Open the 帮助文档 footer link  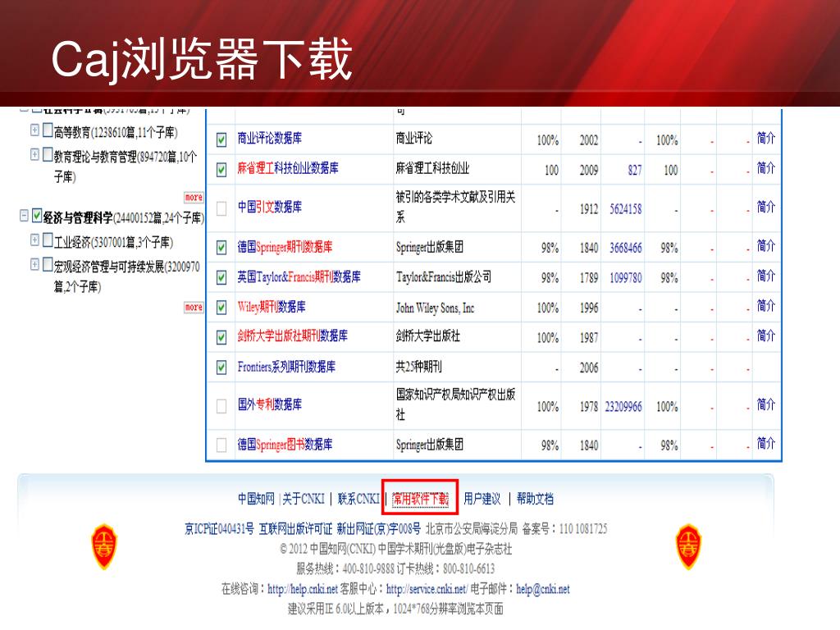(535, 499)
